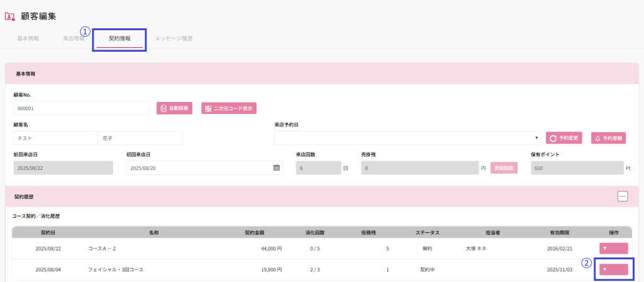
Task: Show the QR code via 二次元コード表示
Action: [x=229, y=108]
